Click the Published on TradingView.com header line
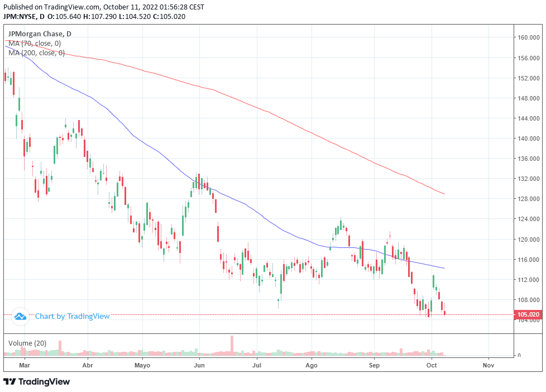The width and height of the screenshot is (546, 392). click(x=104, y=7)
